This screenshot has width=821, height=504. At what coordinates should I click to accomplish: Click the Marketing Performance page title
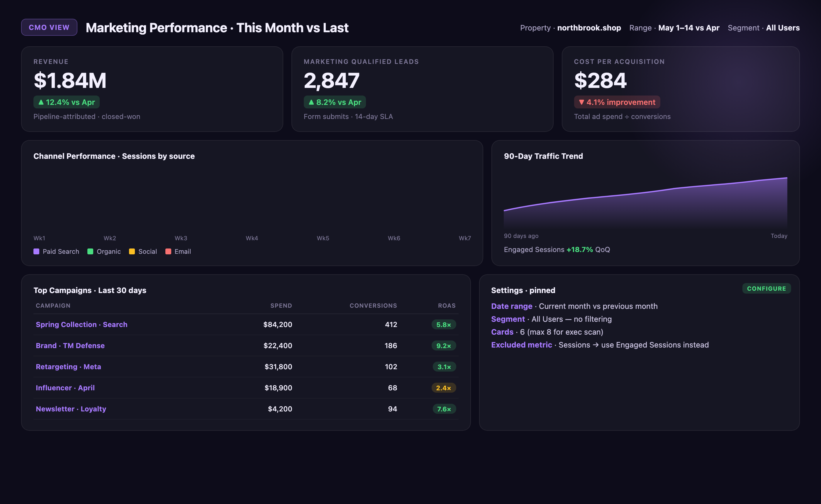coord(217,28)
